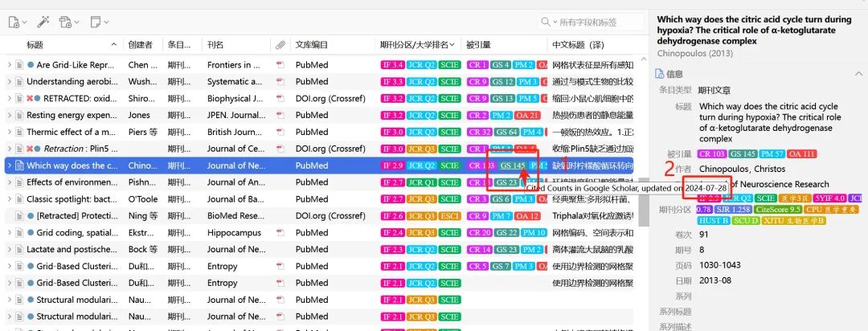The width and height of the screenshot is (868, 331).
Task: Expand the 'Effects of environmen...' row
Action: 10,182
